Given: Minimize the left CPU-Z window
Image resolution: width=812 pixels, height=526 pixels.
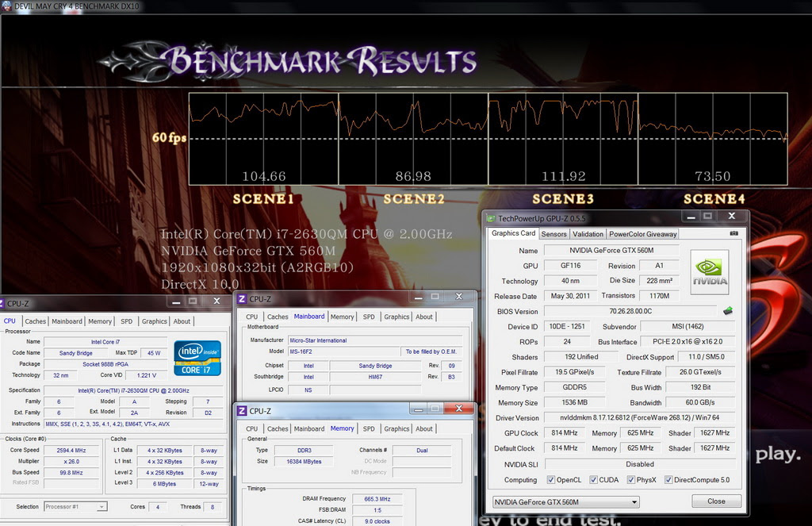Looking at the screenshot, I should [x=176, y=301].
